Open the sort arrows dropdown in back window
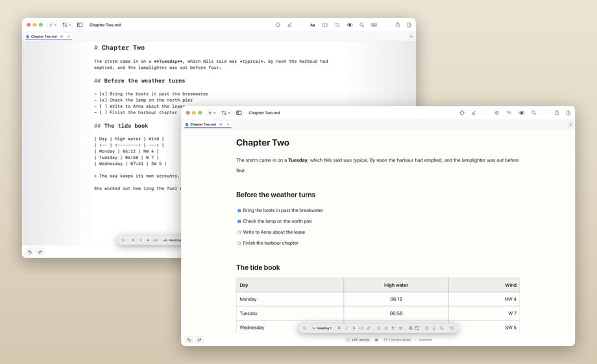 click(67, 25)
